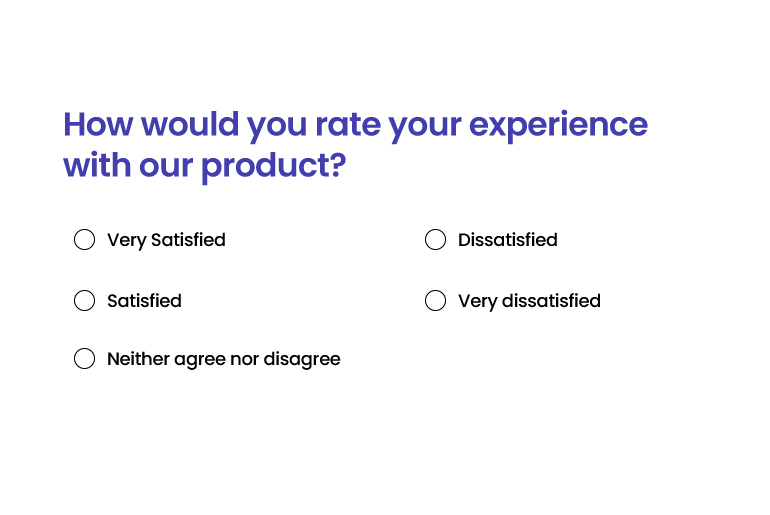The height and width of the screenshot is (515, 770).
Task: Select the Very Satisfied radio button
Action: click(x=84, y=240)
